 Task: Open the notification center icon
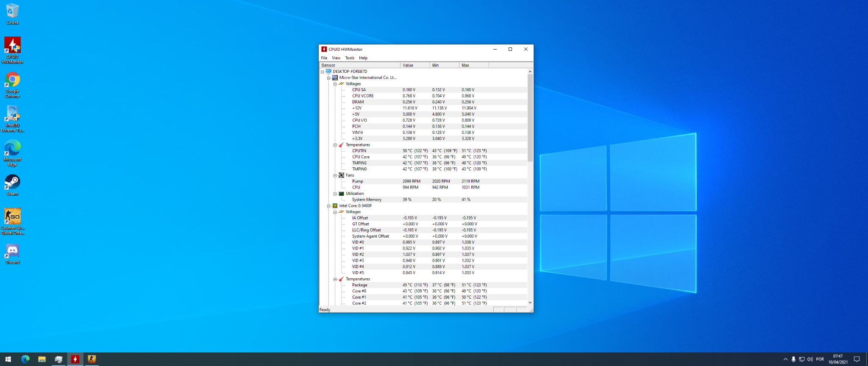pyautogui.click(x=857, y=359)
